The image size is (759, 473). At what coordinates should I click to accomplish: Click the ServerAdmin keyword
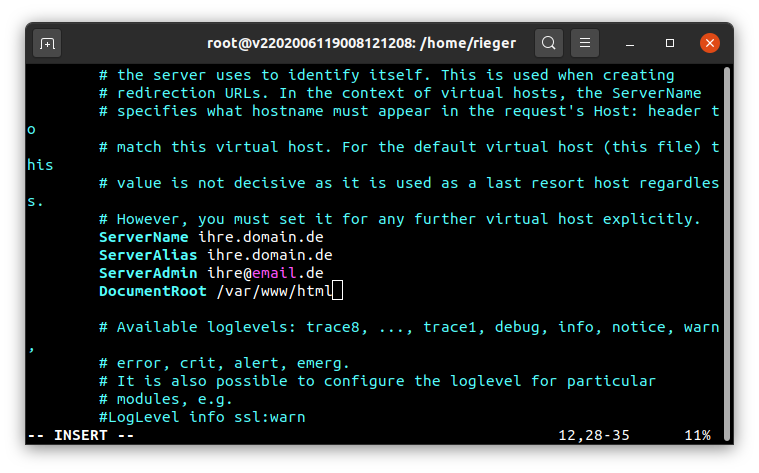[x=148, y=273]
